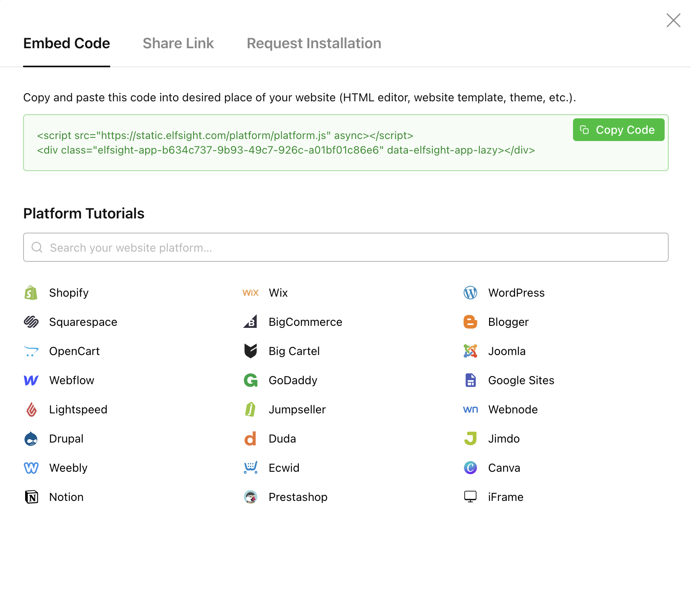Click the WordPress logo icon
This screenshot has height=616, width=691.
click(470, 293)
